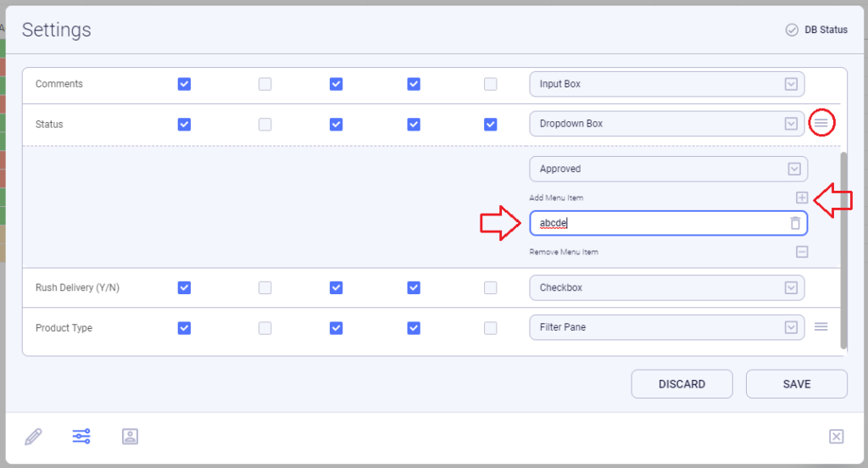The width and height of the screenshot is (868, 468).
Task: Click the trash icon in the abcde field
Action: [795, 223]
